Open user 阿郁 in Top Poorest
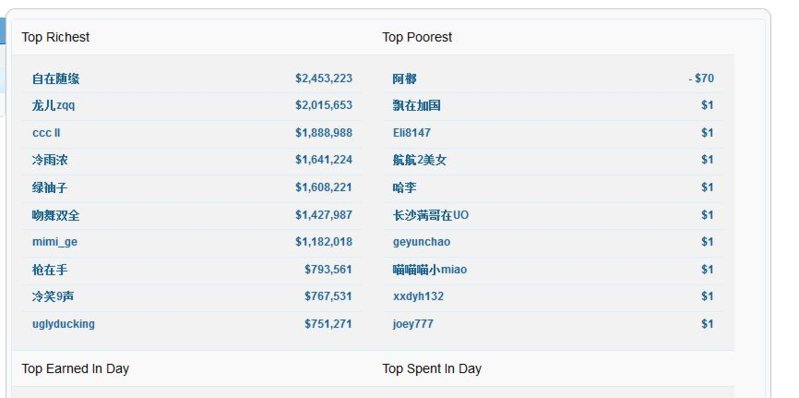 405,78
